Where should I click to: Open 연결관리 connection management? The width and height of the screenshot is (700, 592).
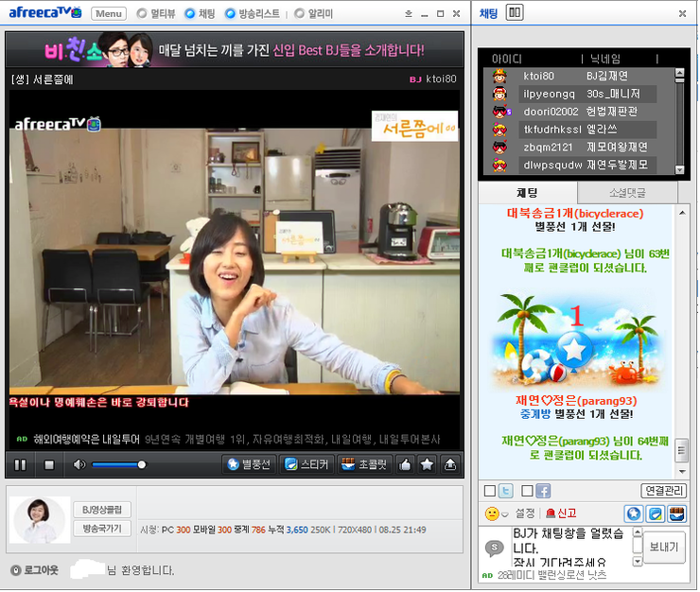tap(662, 491)
